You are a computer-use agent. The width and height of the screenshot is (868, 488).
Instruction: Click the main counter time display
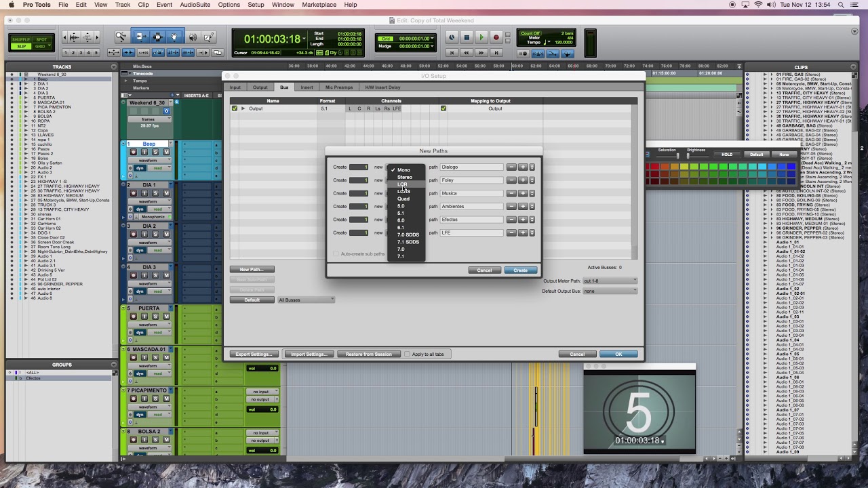point(272,39)
